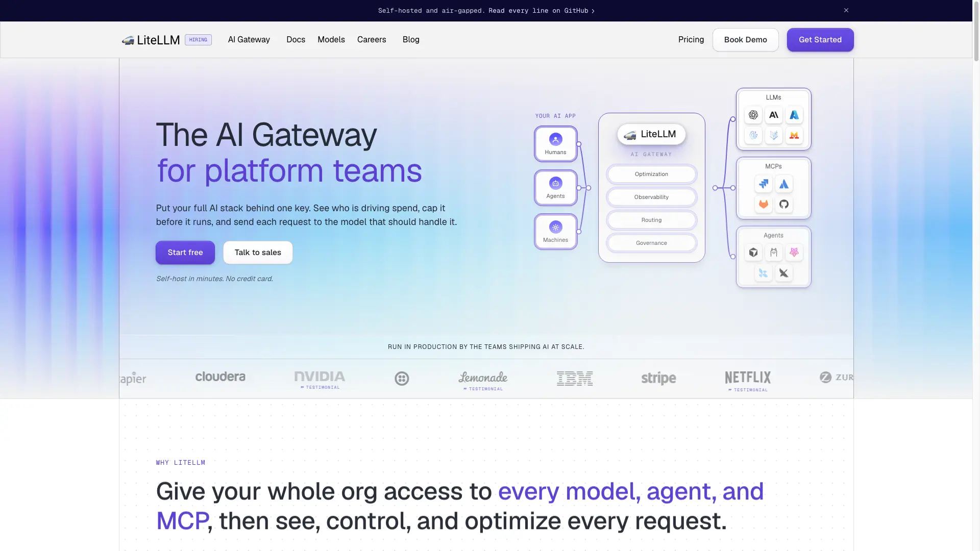Click the Cloudera logo

(220, 377)
